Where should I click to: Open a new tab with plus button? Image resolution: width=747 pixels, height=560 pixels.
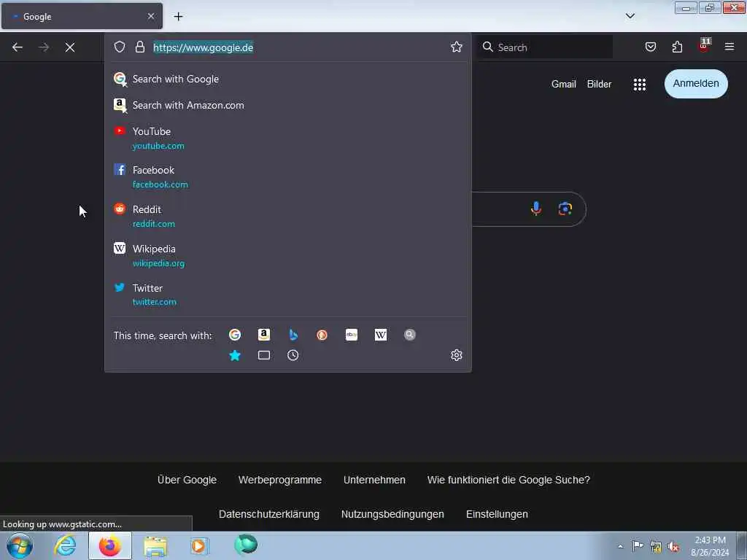point(178,16)
